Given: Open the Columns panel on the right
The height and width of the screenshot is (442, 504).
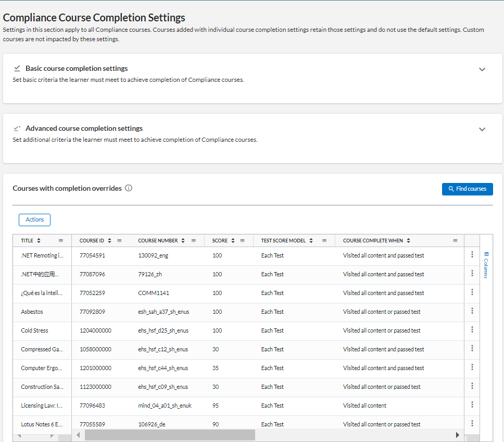Looking at the screenshot, I should pos(486,263).
